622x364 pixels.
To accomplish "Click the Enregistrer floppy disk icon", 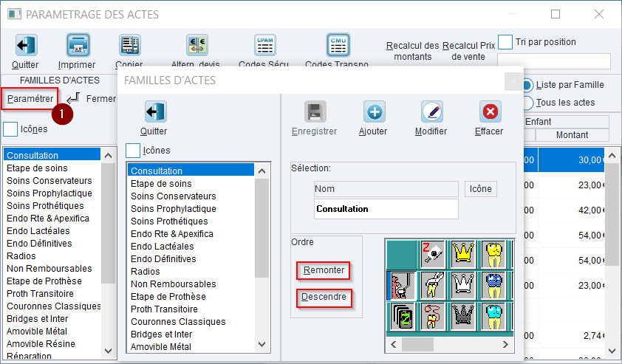I will (x=315, y=111).
